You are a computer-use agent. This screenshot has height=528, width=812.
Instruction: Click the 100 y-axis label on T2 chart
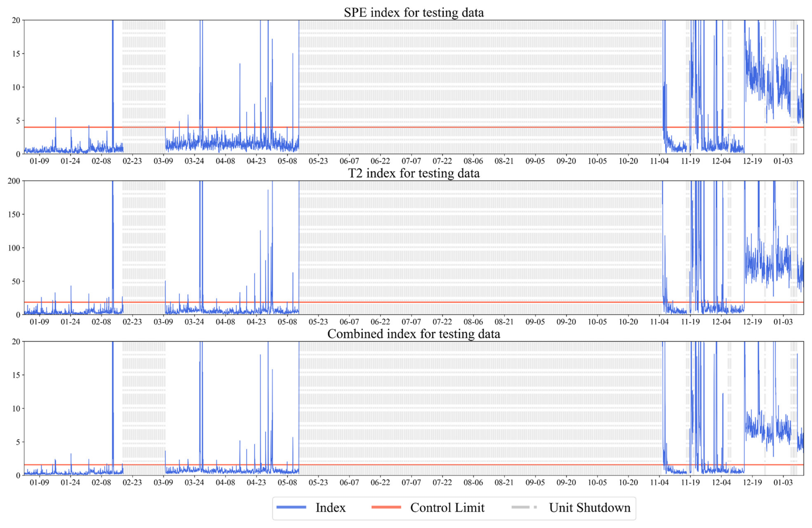14,248
